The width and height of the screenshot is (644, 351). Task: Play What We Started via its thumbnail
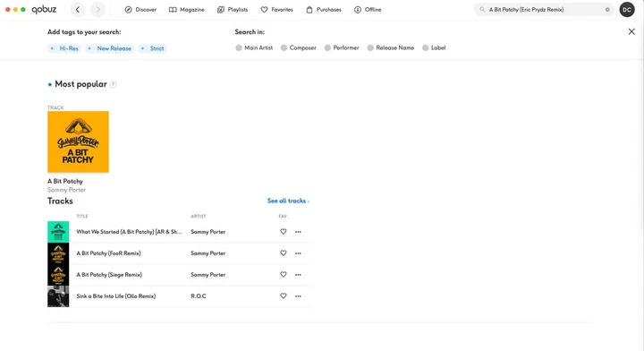[x=58, y=232]
